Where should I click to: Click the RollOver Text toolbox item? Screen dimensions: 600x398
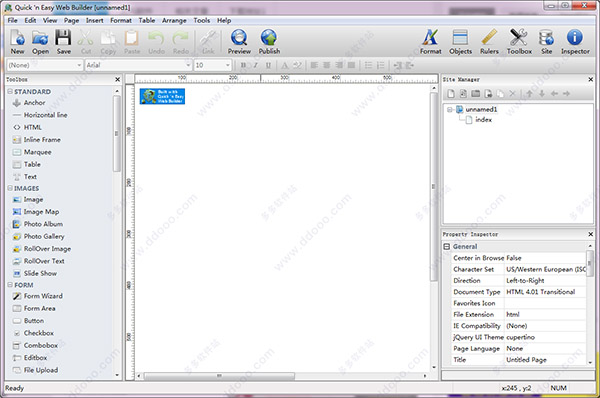(39, 261)
